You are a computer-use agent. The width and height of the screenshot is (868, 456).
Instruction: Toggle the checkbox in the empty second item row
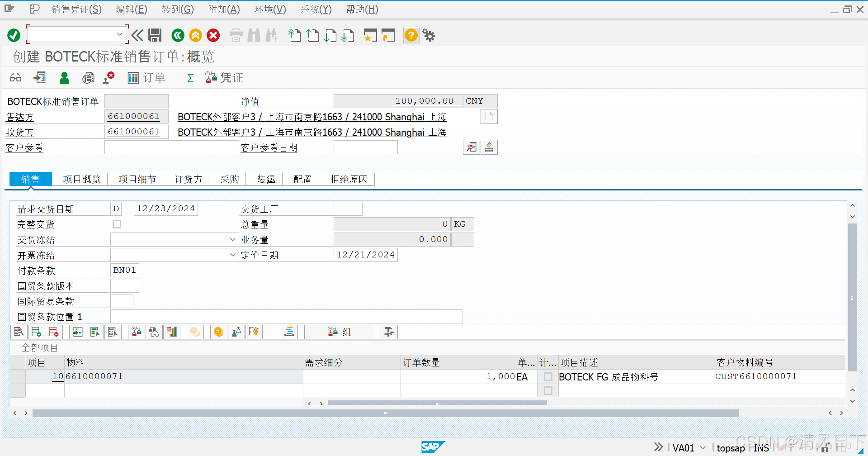[548, 390]
